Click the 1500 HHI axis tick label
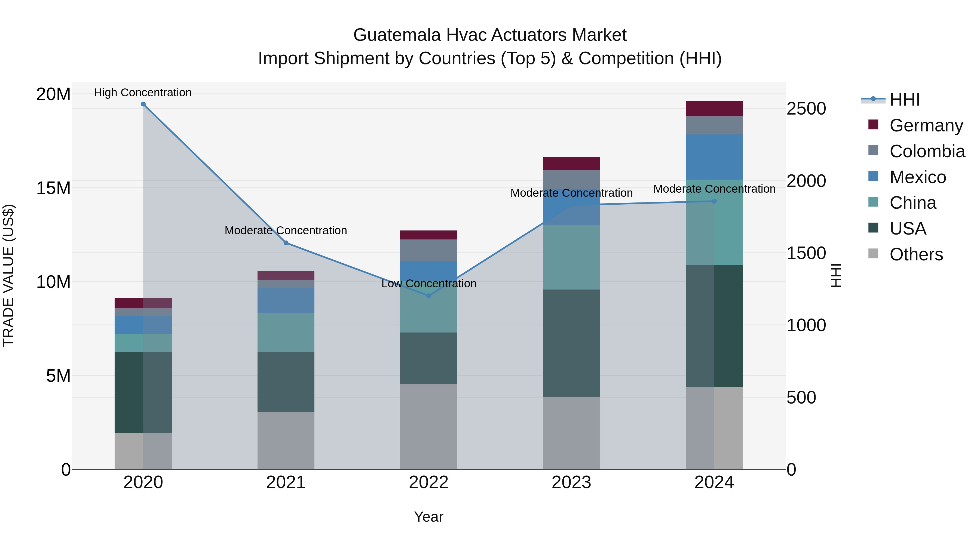 click(x=807, y=253)
